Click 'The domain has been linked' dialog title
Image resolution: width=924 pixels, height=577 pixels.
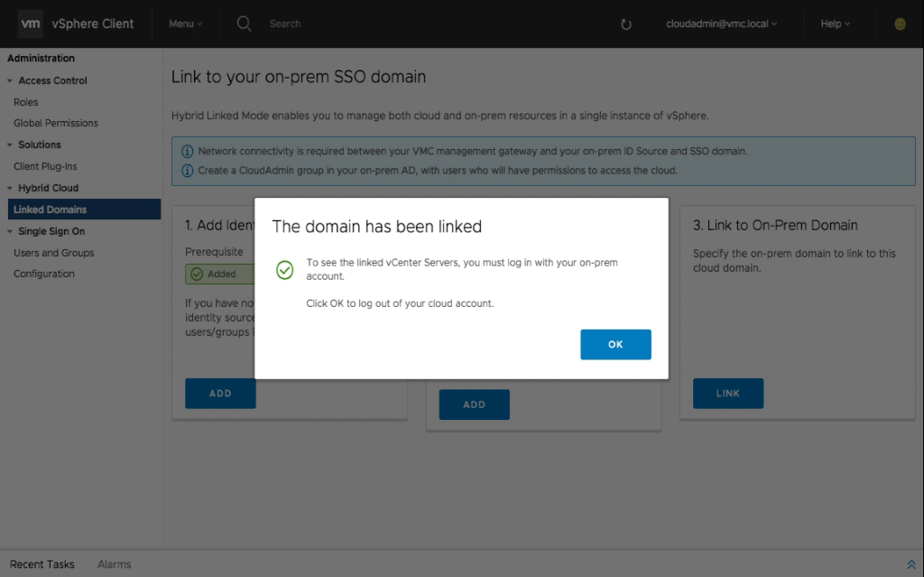(x=377, y=227)
